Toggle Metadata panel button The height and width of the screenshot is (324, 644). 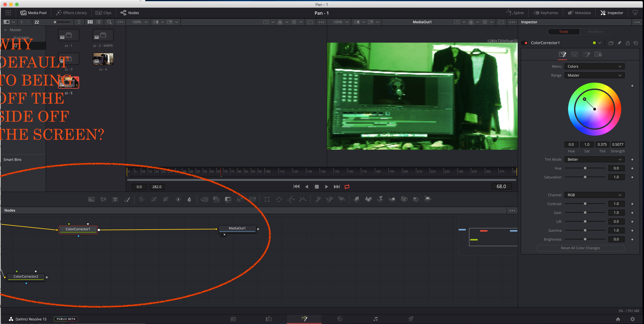point(579,13)
